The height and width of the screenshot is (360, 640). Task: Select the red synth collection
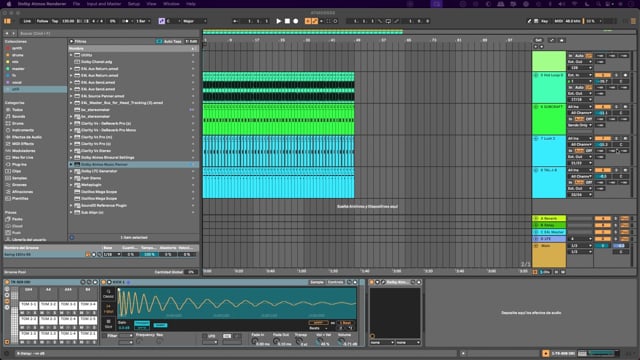(17, 48)
